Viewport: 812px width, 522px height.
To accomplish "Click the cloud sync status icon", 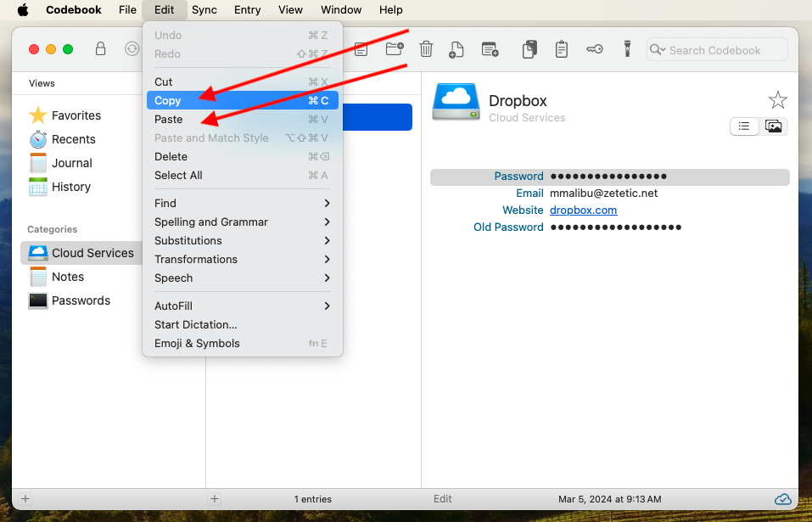I will tap(782, 499).
